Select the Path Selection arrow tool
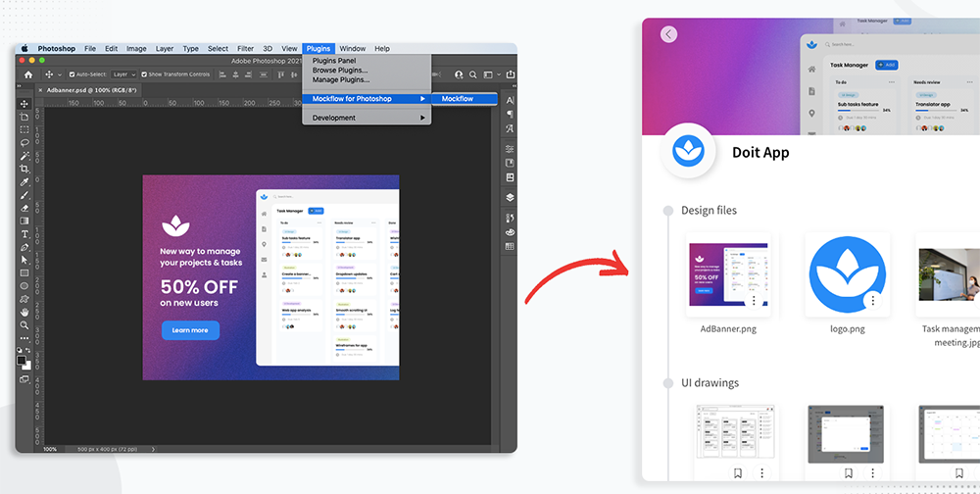This screenshot has width=980, height=494. pos(24,260)
